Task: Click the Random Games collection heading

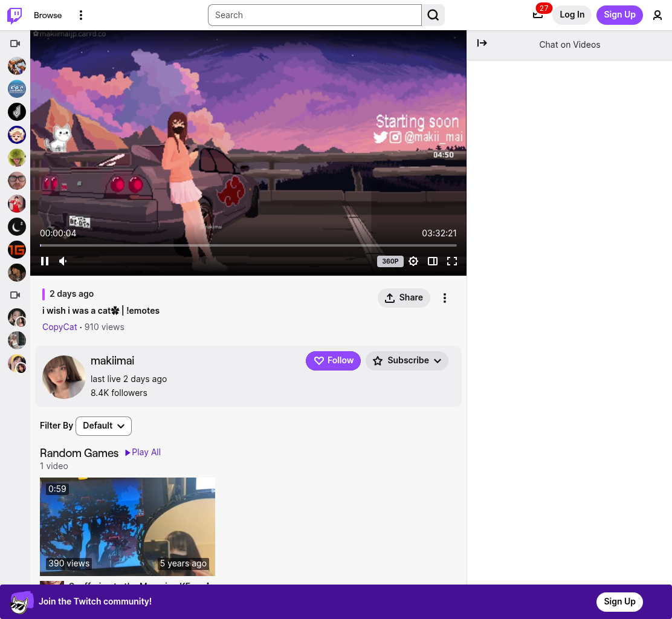Action: [79, 453]
